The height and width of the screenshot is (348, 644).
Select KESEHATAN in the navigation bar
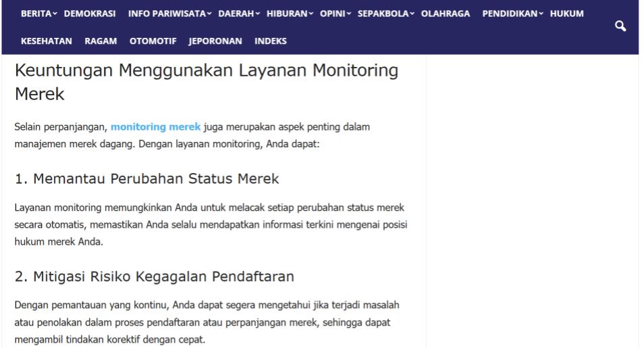47,41
